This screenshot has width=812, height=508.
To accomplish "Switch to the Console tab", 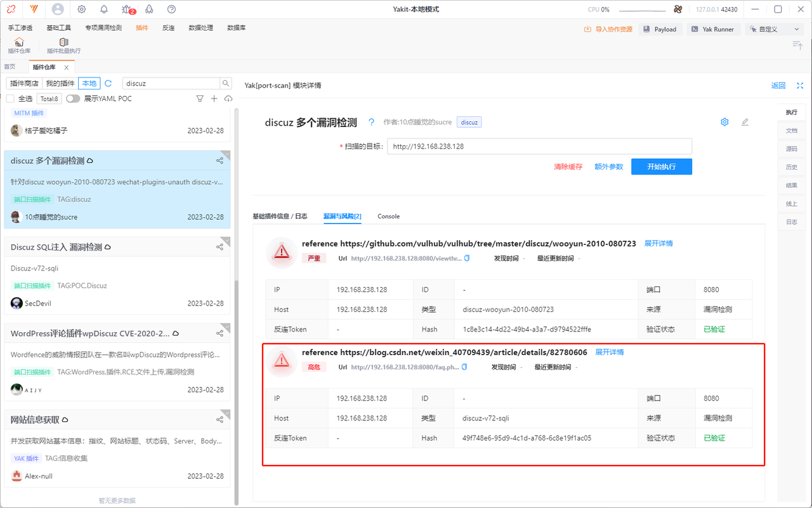I will click(x=389, y=216).
